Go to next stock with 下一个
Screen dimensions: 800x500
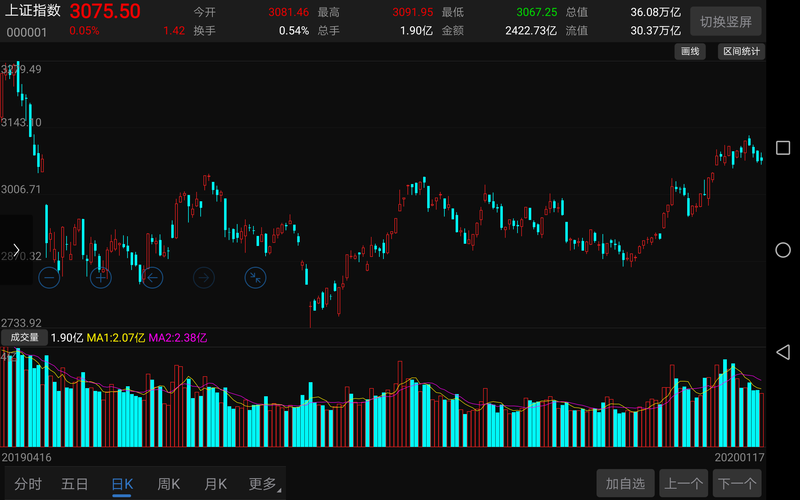(737, 483)
